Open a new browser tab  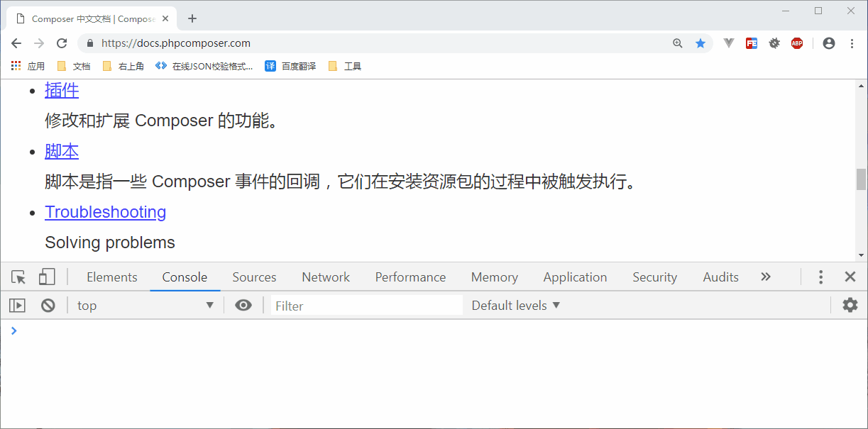[192, 18]
